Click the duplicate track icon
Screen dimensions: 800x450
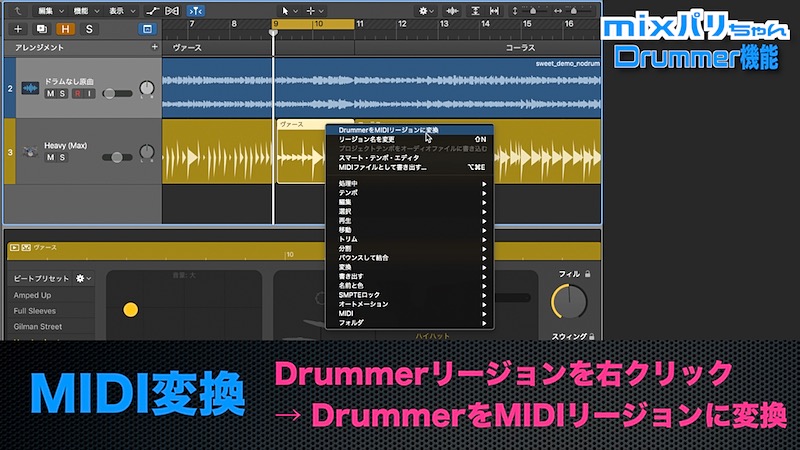pyautogui.click(x=42, y=29)
